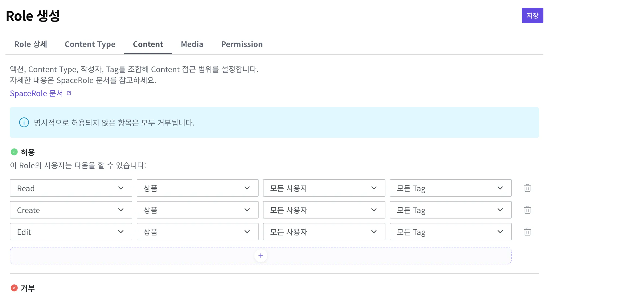Open the 모든 Tag dropdown in the Read row
Screen dimensions: 644x295
coord(451,188)
